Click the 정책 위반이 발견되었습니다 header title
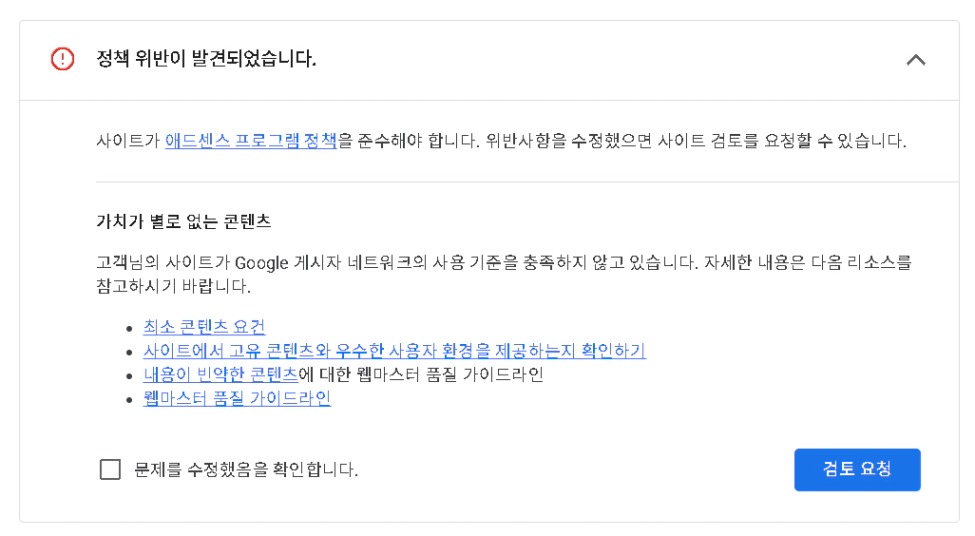975x536 pixels. [x=206, y=59]
